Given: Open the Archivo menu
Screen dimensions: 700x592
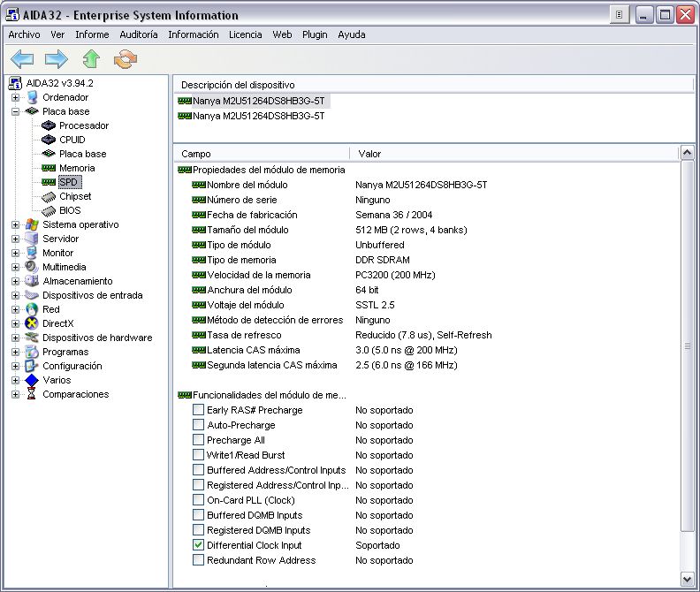Looking at the screenshot, I should [24, 34].
